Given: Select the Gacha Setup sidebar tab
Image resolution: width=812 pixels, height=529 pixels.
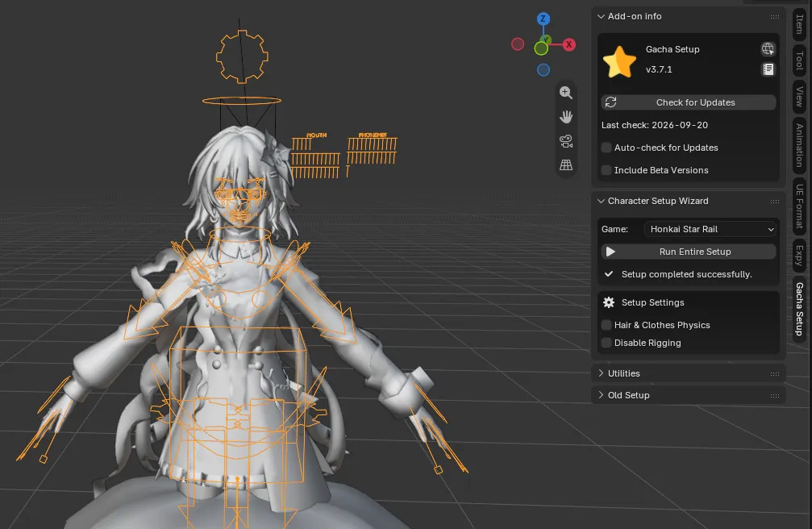Looking at the screenshot, I should point(800,310).
